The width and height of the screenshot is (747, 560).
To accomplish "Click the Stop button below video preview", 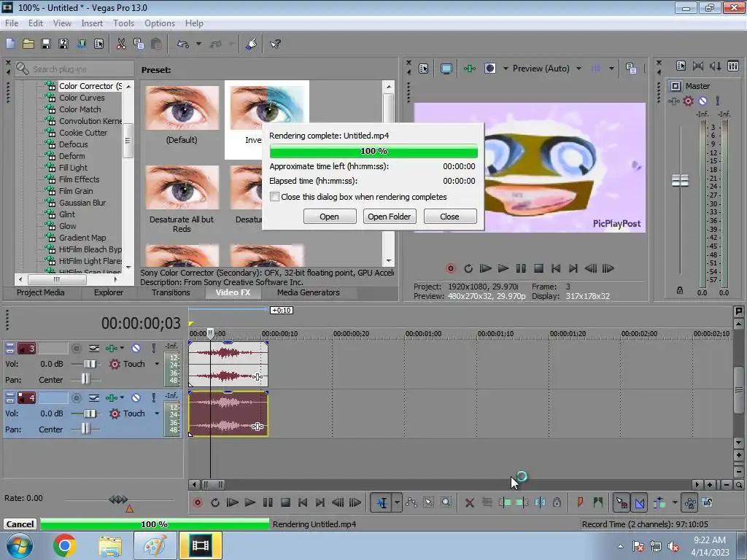I will point(538,268).
